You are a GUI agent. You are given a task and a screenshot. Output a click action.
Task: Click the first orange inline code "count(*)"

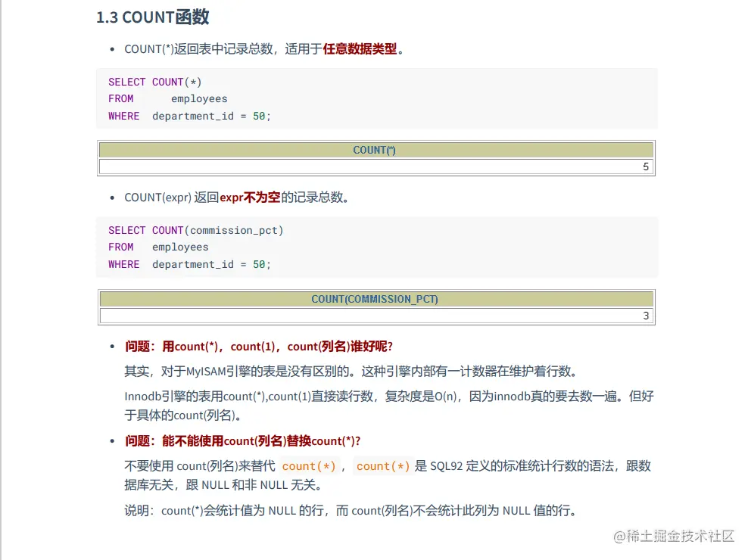[x=309, y=466]
